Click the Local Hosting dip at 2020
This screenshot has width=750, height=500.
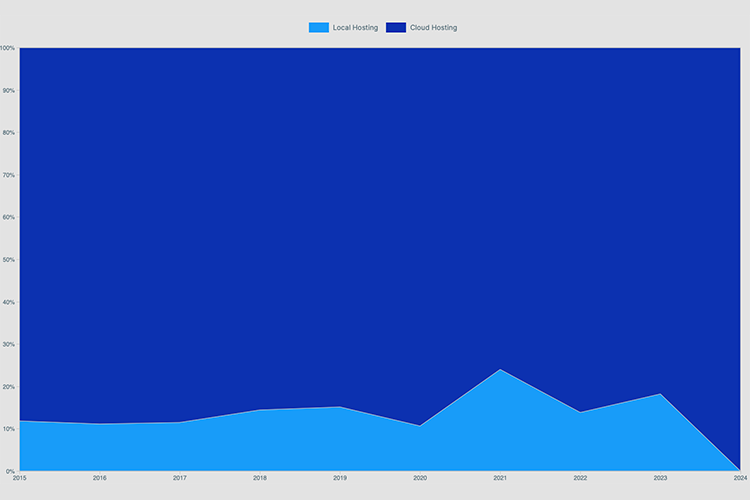tap(420, 426)
